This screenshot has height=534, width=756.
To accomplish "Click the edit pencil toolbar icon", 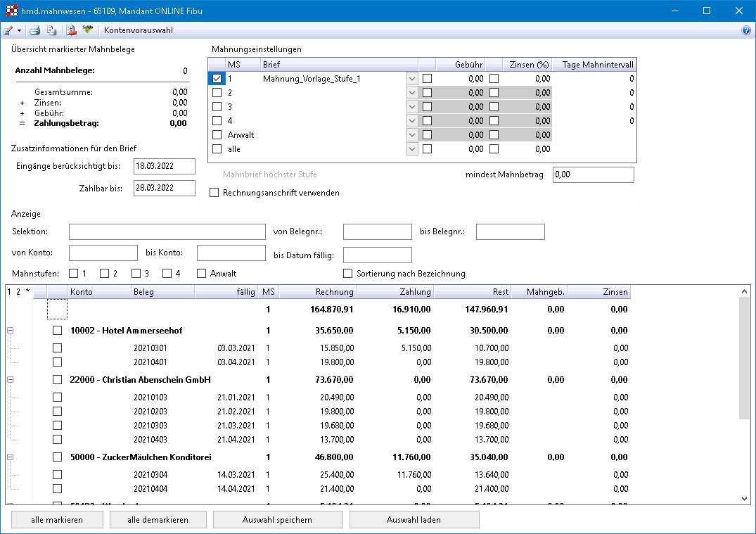I will 8,30.
